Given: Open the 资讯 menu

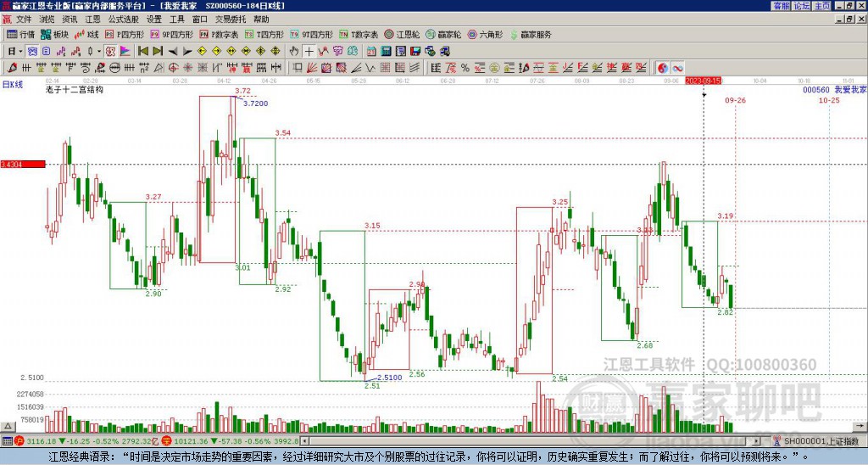Looking at the screenshot, I should click(x=70, y=20).
